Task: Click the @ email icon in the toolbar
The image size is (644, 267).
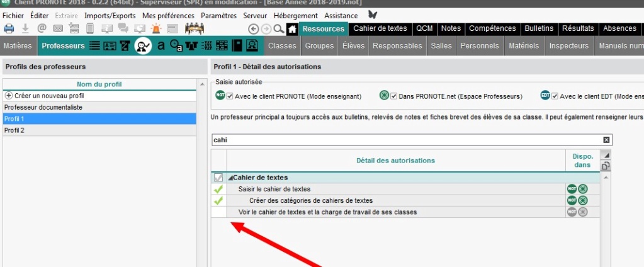Action: (42, 29)
